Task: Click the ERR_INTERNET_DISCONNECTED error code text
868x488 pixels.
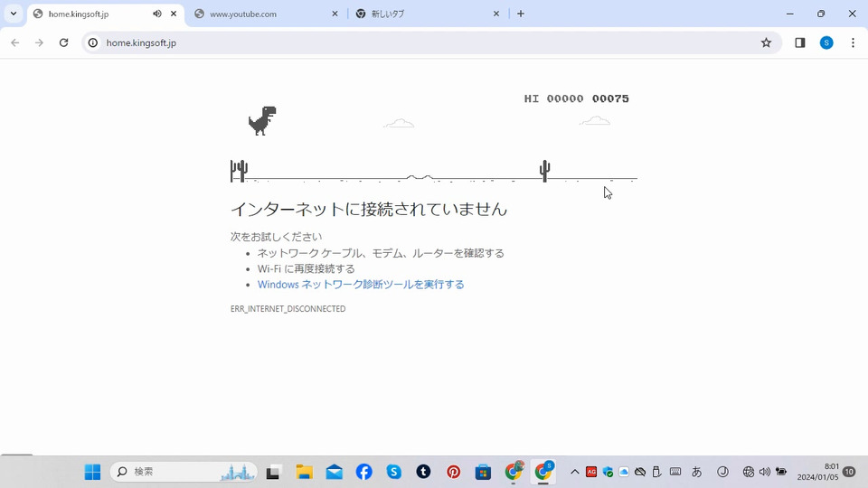Action: coord(288,309)
